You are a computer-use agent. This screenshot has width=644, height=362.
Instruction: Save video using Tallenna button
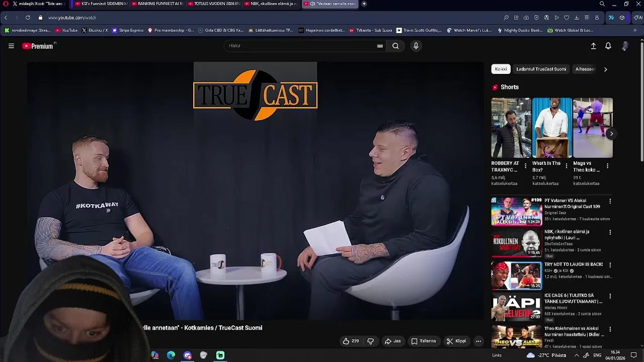pyautogui.click(x=424, y=341)
